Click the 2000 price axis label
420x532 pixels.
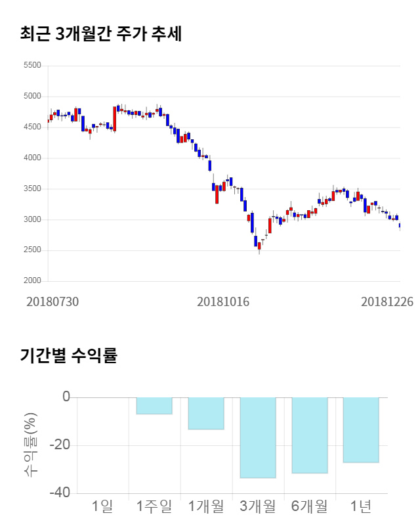[31, 281]
